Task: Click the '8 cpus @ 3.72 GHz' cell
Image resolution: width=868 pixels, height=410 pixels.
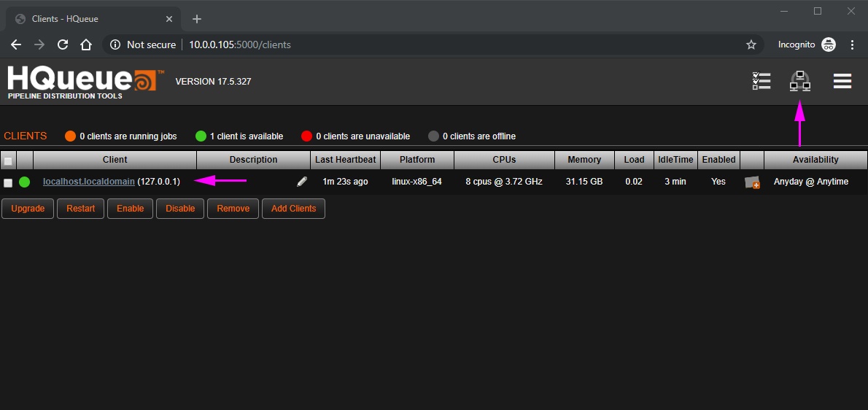Action: click(x=504, y=182)
